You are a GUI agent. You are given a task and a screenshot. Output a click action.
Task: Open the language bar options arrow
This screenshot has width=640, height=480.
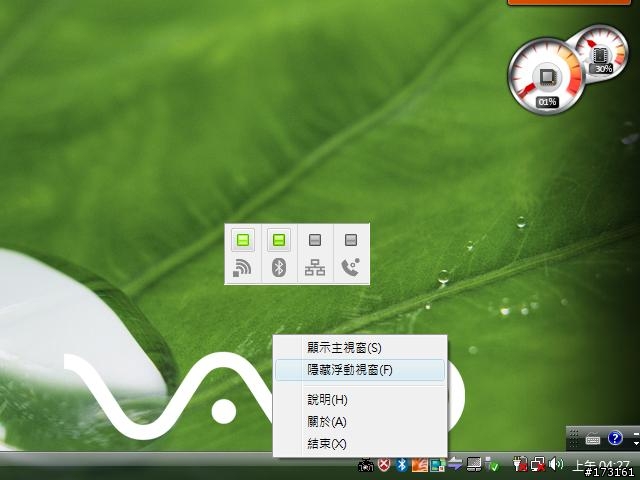click(636, 443)
